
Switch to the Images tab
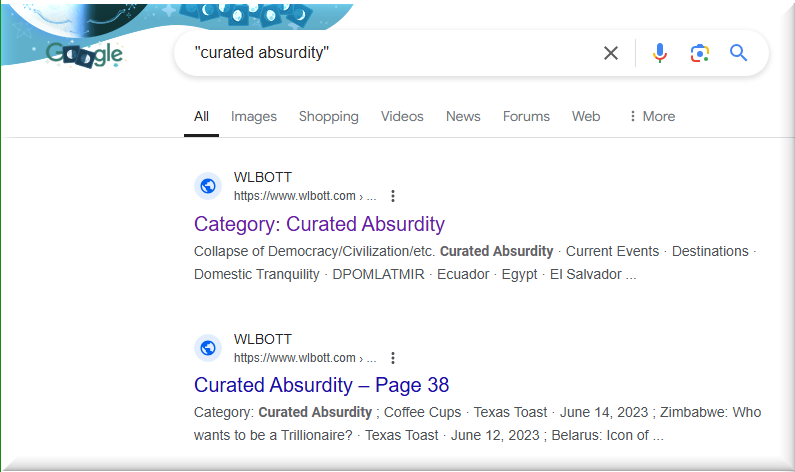254,116
